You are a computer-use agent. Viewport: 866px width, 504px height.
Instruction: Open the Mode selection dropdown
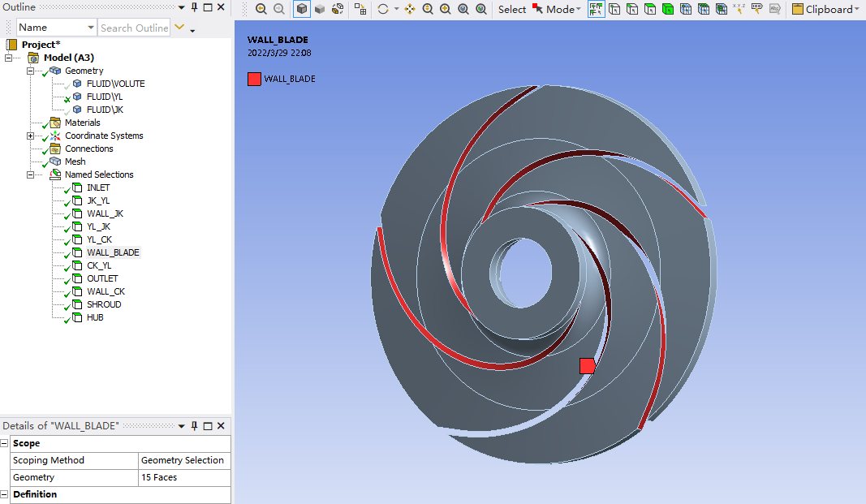(558, 9)
